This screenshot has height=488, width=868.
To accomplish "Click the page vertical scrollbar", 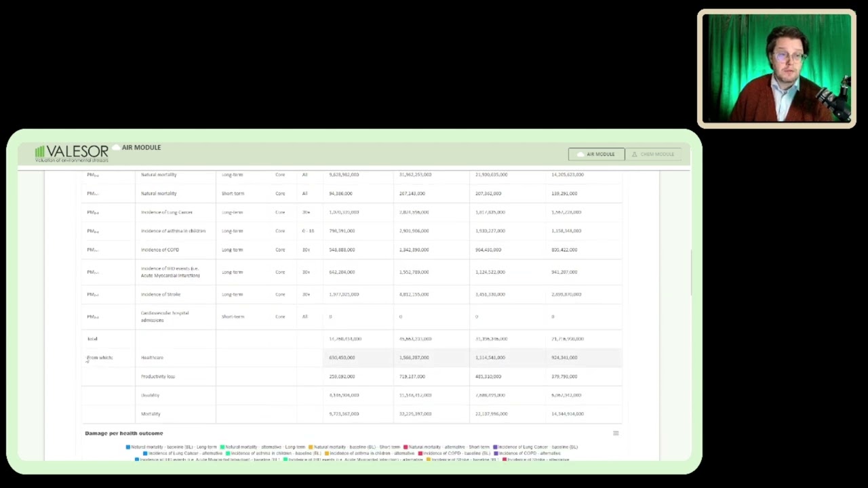I will click(x=691, y=272).
